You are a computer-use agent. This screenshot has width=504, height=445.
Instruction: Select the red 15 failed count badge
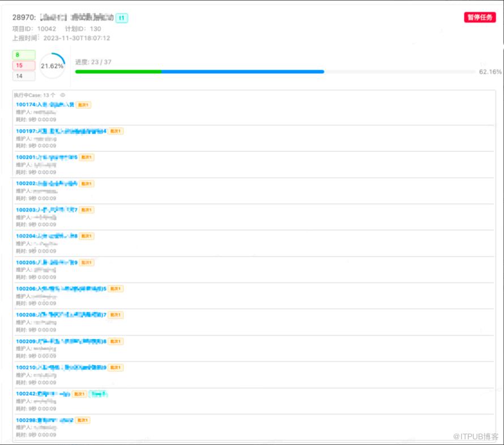pos(24,66)
